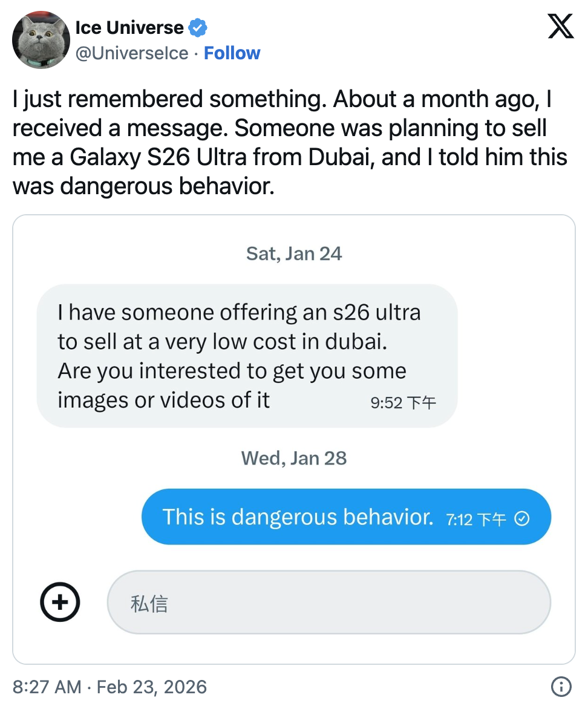This screenshot has height=709, width=588.
Task: Click the plus attachment icon
Action: [60, 602]
